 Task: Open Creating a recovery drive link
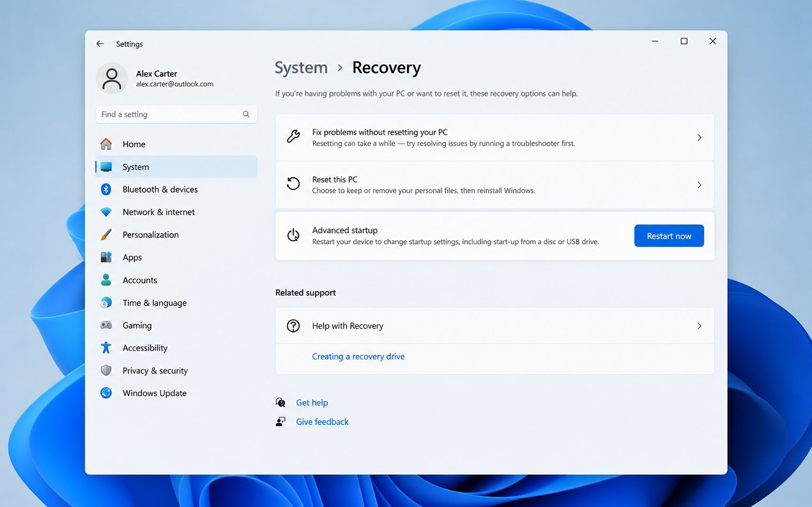point(358,356)
